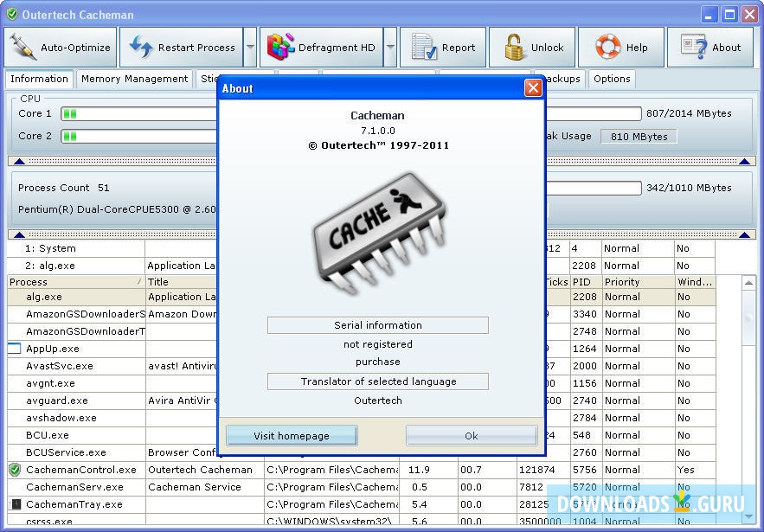Select the avshadow.exe process
This screenshot has height=532, width=764.
(362, 418)
